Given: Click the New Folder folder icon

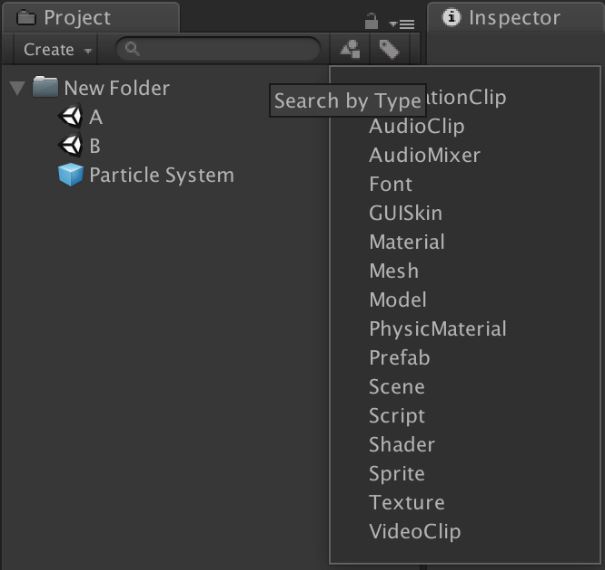Looking at the screenshot, I should point(45,88).
